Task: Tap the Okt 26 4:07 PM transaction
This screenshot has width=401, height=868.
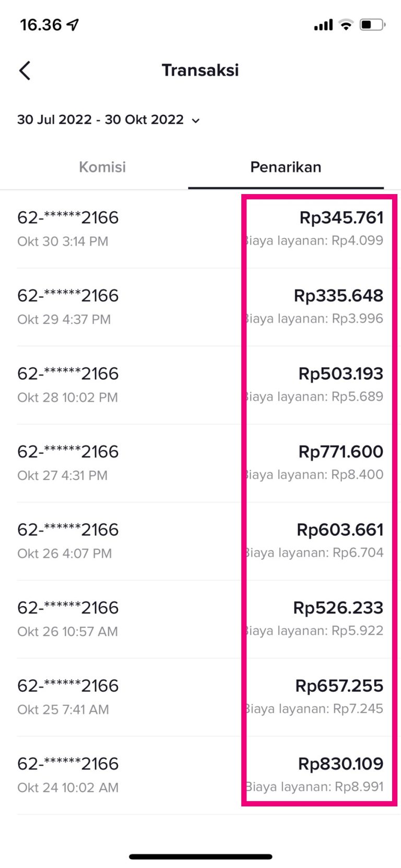Action: [x=68, y=541]
